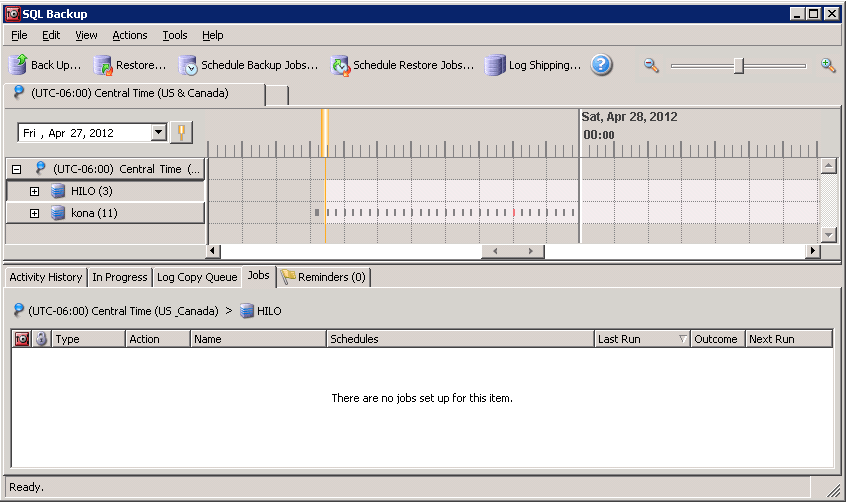The image size is (848, 503).
Task: Sort by the Last Run column header
Action: click(642, 339)
